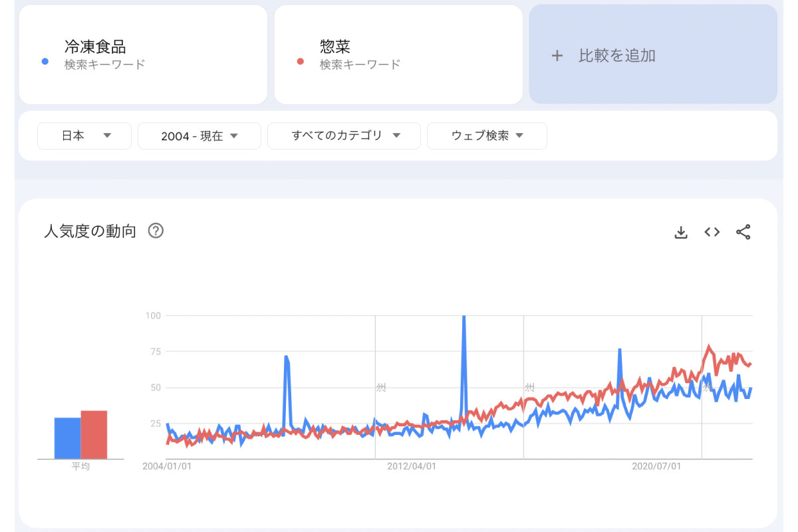This screenshot has width=798, height=532.
Task: Click the embed code icon
Action: tap(712, 232)
